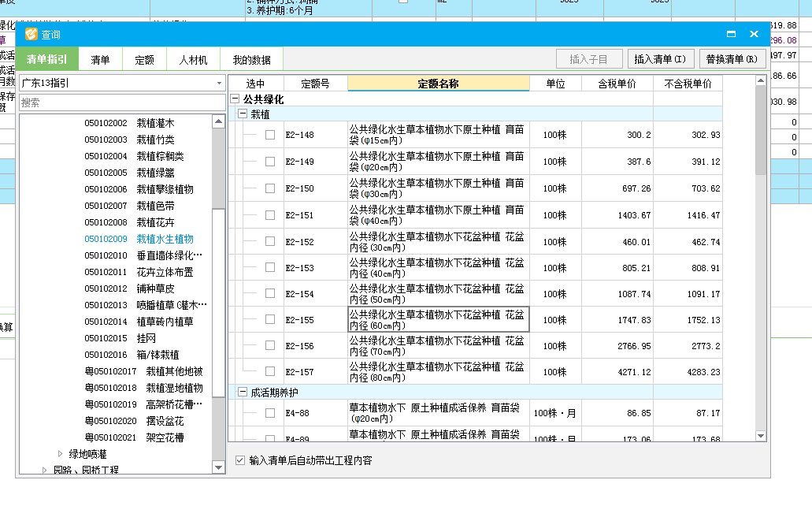Select tree item 粤050102021 架空花槽
812x521 pixels.
point(134,437)
